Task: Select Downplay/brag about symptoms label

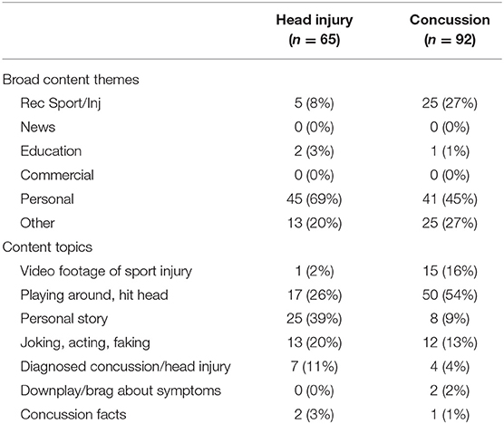Action: [121, 390]
